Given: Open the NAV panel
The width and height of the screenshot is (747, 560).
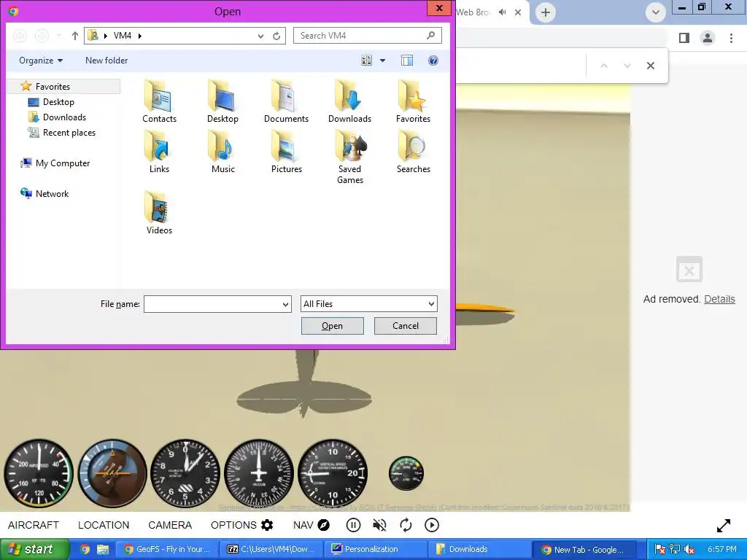Looking at the screenshot, I should click(311, 525).
